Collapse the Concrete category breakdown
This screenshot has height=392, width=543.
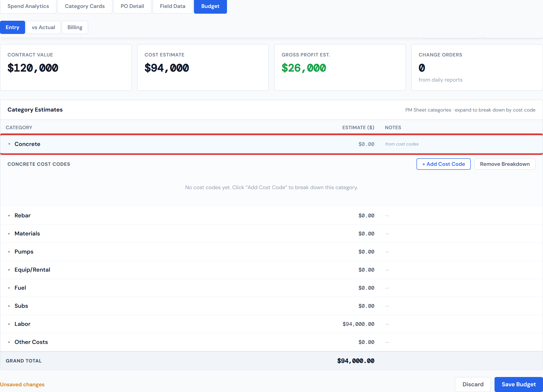pyautogui.click(x=9, y=144)
